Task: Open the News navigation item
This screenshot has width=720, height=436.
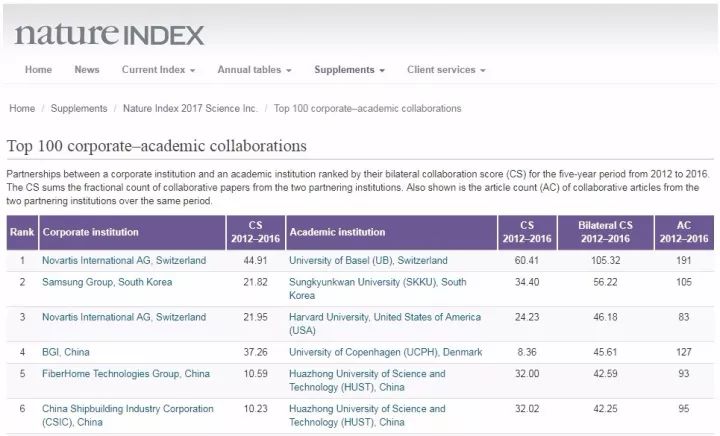Action: [87, 70]
